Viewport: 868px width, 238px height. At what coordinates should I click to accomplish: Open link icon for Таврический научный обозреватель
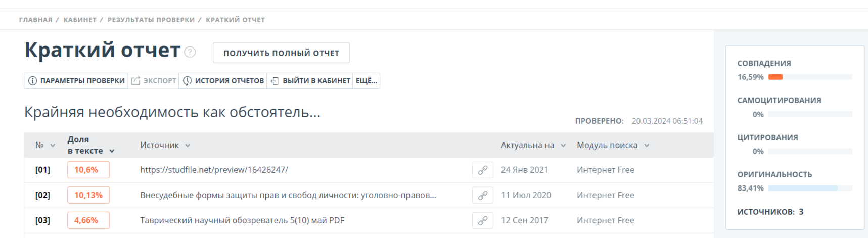click(483, 220)
